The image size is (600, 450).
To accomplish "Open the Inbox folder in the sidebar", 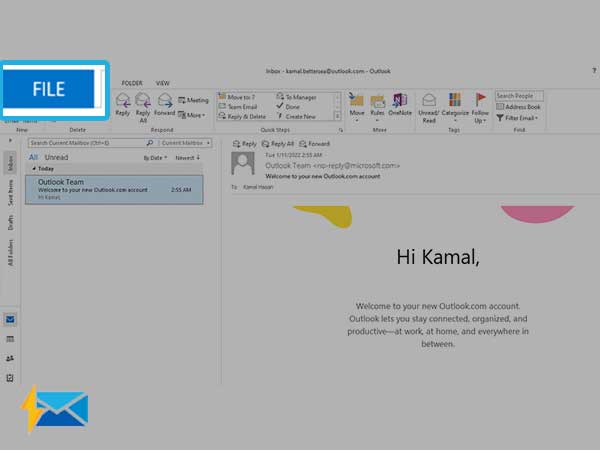I will (10, 163).
